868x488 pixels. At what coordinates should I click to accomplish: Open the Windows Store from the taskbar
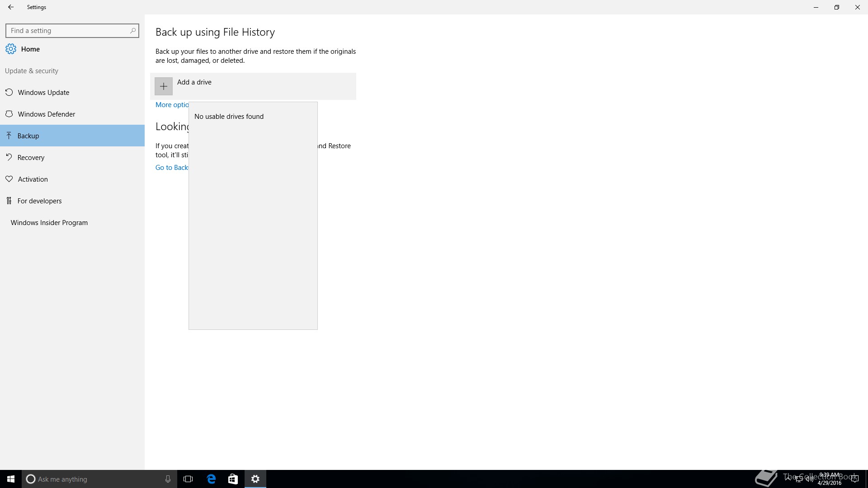(233, 479)
